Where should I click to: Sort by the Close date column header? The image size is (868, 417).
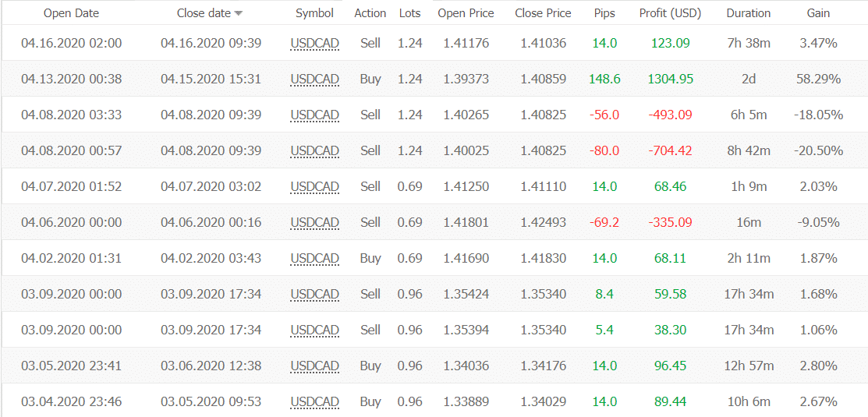click(204, 13)
